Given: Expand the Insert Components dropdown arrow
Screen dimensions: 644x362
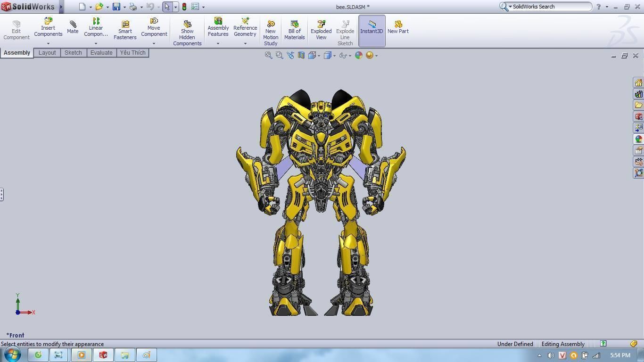Looking at the screenshot, I should coord(48,43).
